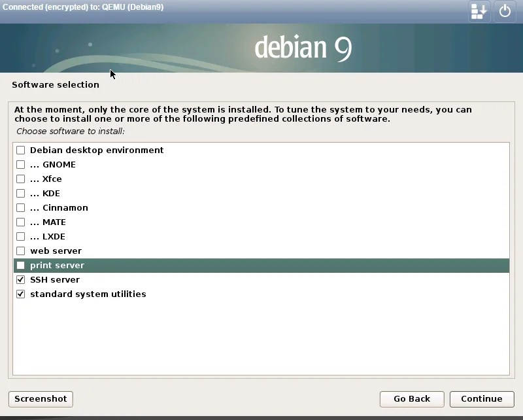Click the Continue button
The width and height of the screenshot is (523, 420).
coord(482,399)
